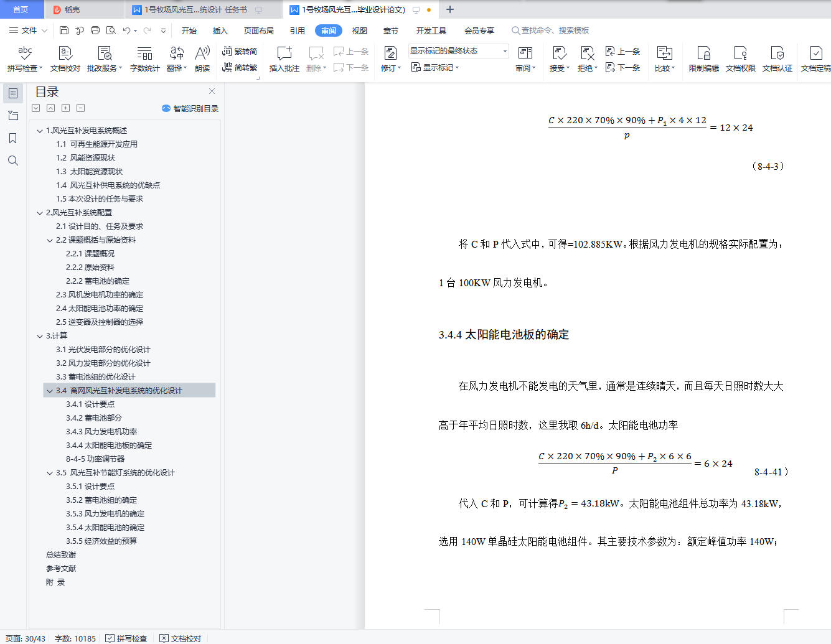The height and width of the screenshot is (644, 831).
Task: Open document permissions (文档权限)
Action: 740,59
